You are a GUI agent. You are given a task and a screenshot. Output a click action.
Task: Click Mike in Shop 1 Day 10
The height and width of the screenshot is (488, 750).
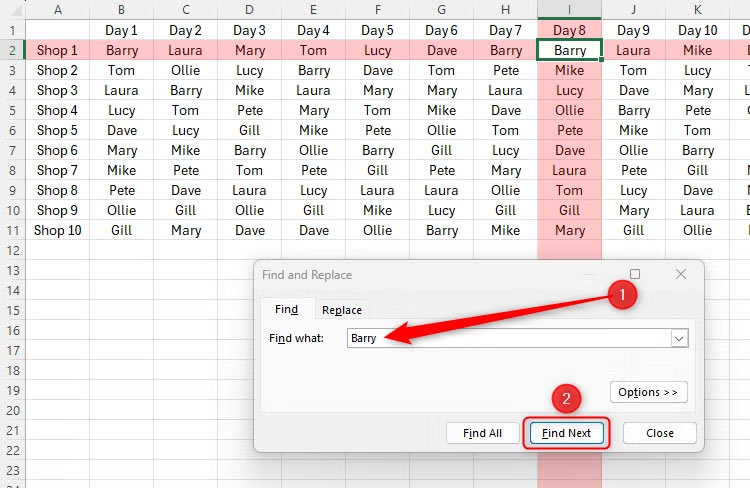tap(697, 50)
